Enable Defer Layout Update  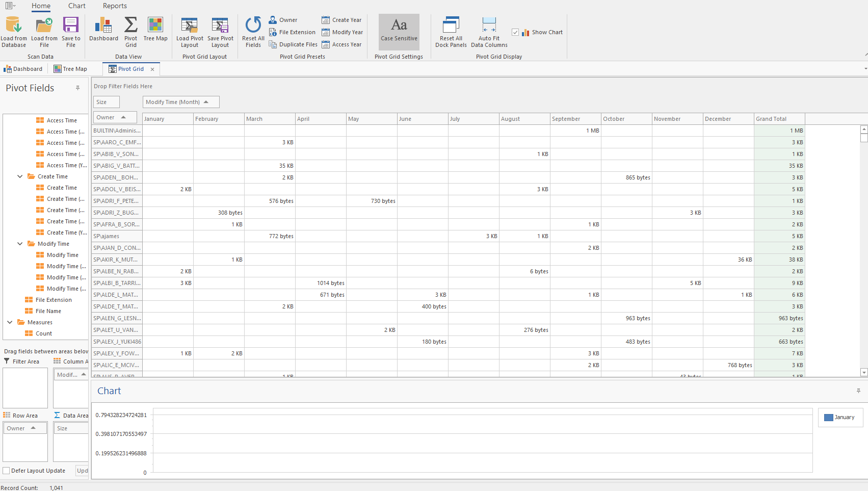click(5, 470)
